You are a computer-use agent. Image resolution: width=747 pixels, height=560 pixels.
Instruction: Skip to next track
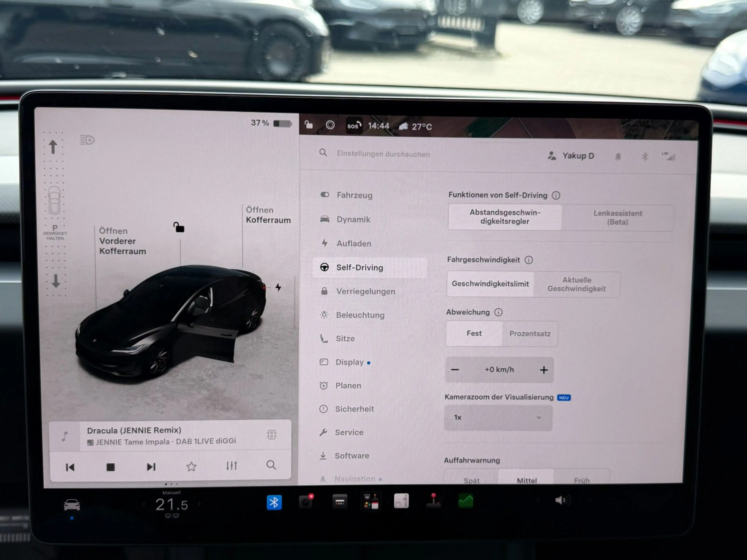[151, 467]
